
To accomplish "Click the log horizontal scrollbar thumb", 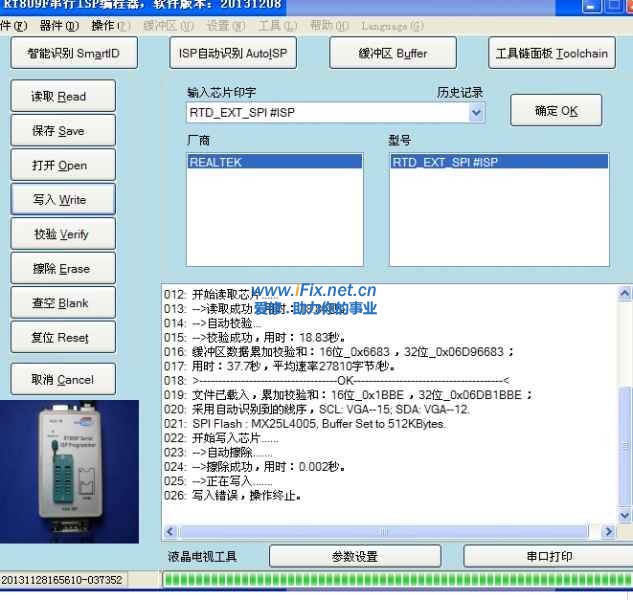I will point(384,531).
